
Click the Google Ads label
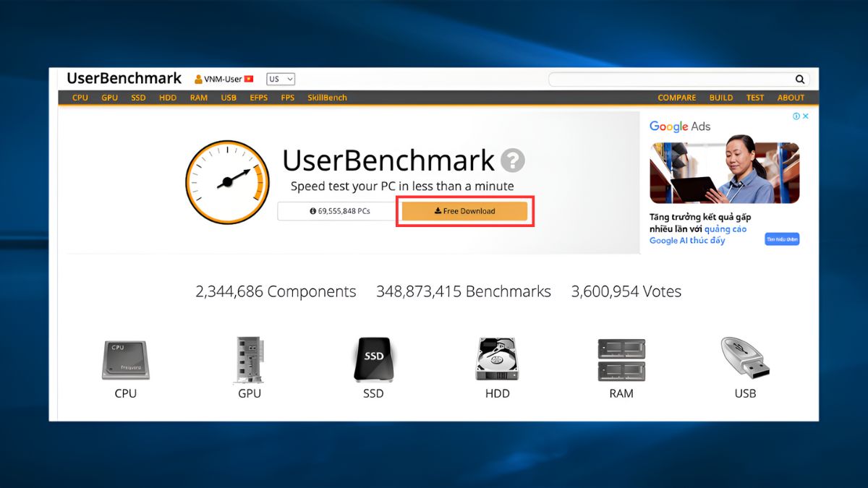(680, 127)
